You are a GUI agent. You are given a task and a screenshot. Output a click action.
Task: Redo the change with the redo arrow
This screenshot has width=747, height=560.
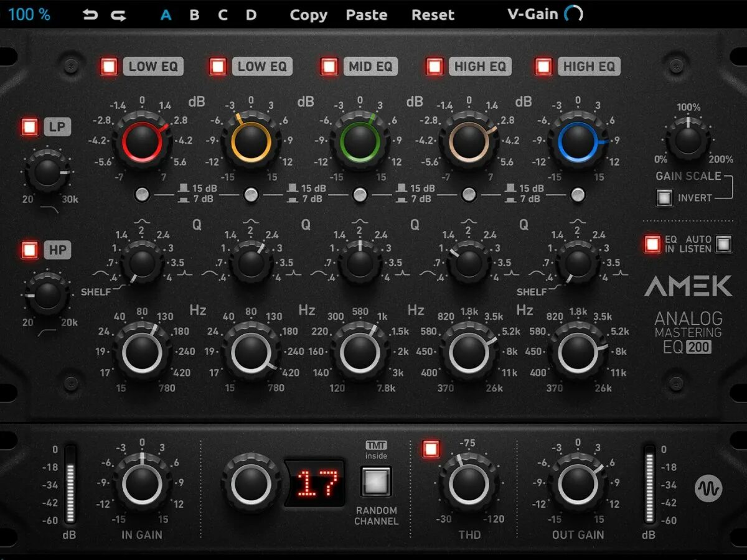pyautogui.click(x=118, y=14)
